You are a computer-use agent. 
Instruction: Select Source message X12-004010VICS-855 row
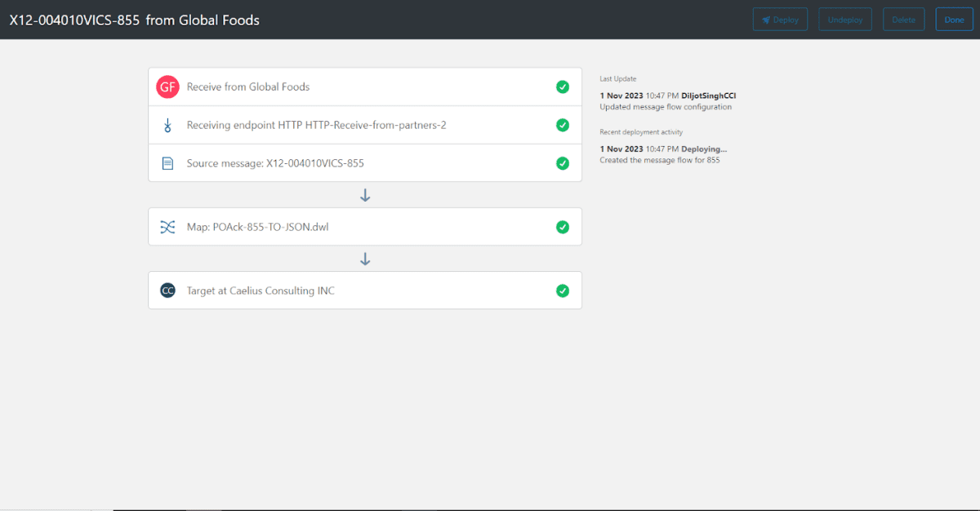tap(365, 163)
